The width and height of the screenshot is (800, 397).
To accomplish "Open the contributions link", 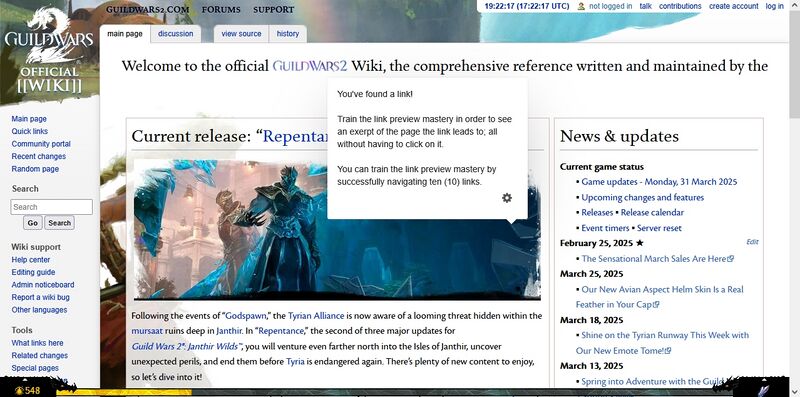I will [x=680, y=6].
